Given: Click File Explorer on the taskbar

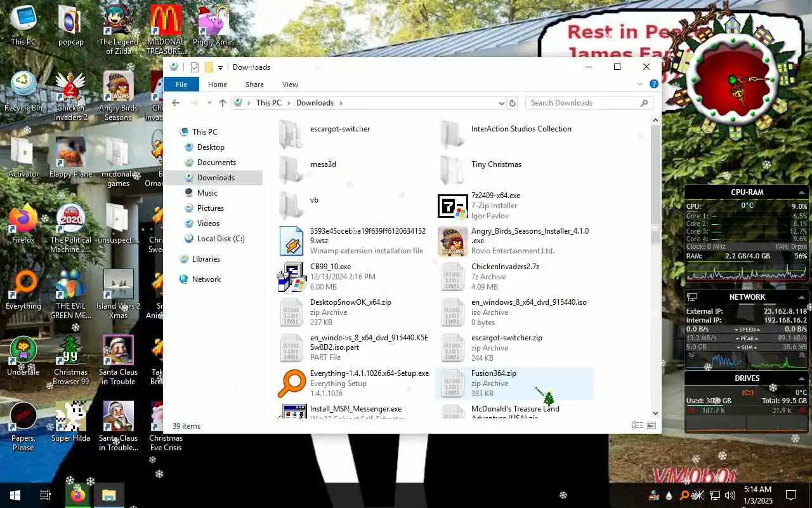Looking at the screenshot, I should pos(108,495).
